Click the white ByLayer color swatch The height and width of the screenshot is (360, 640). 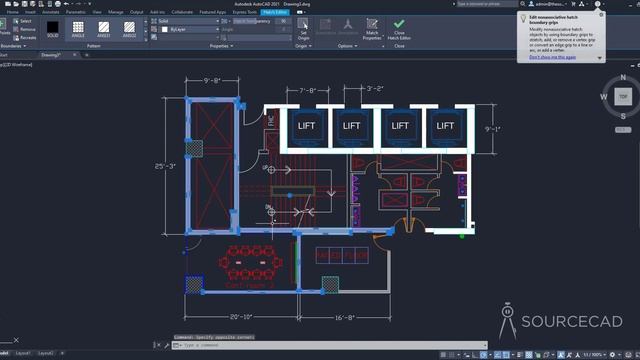[164, 29]
